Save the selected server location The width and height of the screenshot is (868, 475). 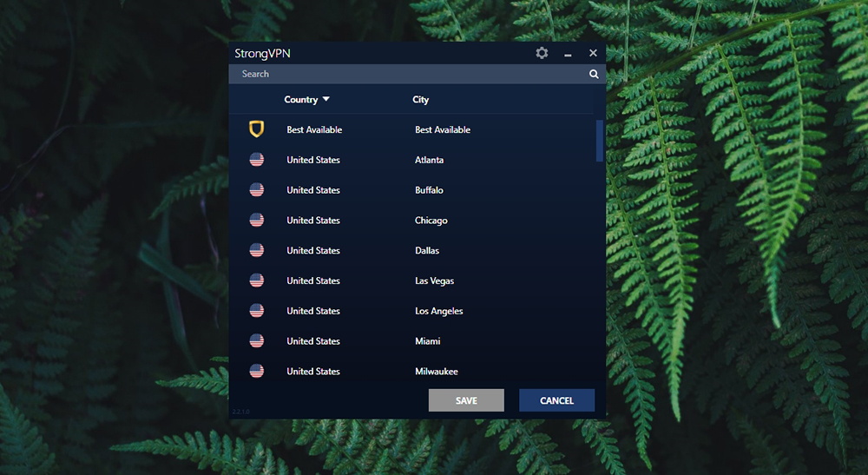tap(466, 400)
